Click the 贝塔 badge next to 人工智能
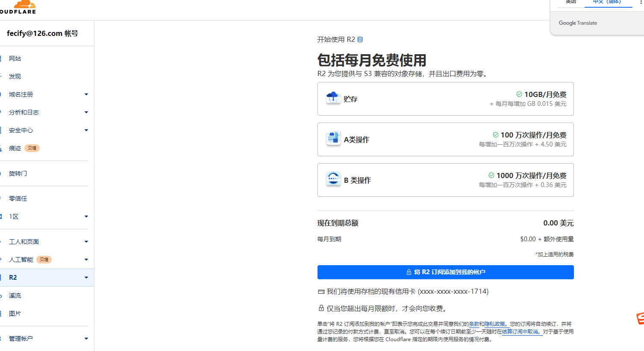Image resolution: width=644 pixels, height=351 pixels. pyautogui.click(x=44, y=260)
